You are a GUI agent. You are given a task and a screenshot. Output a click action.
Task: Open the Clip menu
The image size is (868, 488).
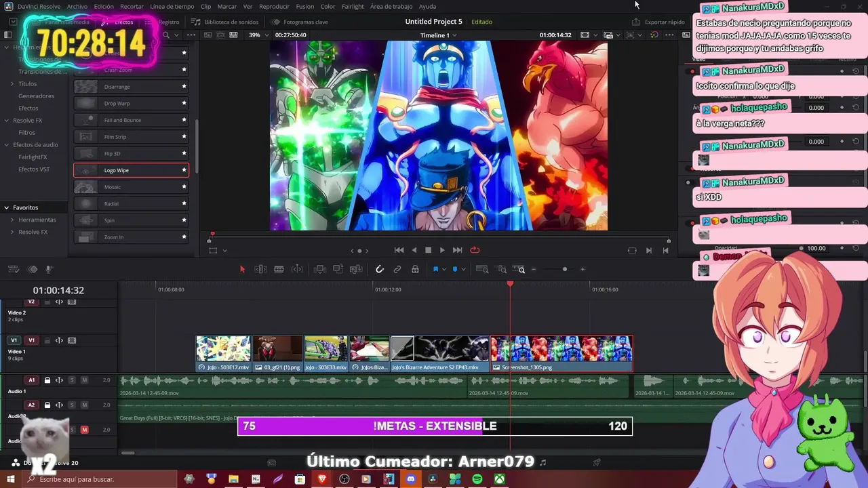coord(205,6)
